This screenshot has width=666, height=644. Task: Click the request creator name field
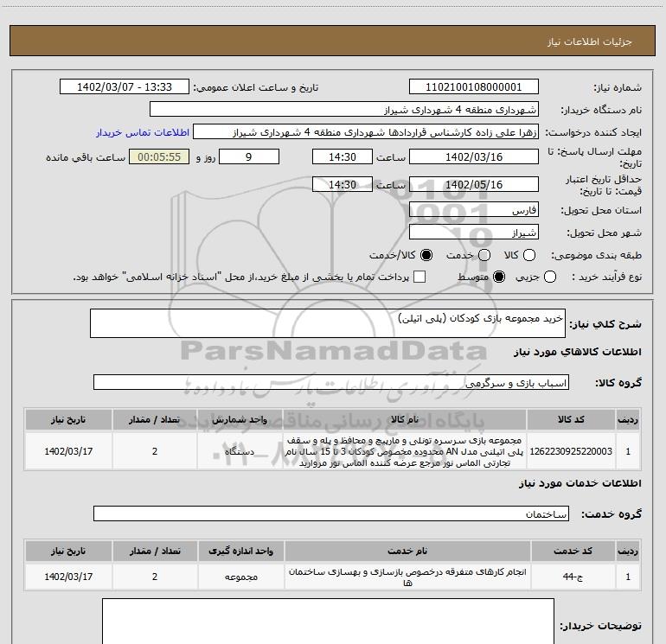[x=366, y=133]
